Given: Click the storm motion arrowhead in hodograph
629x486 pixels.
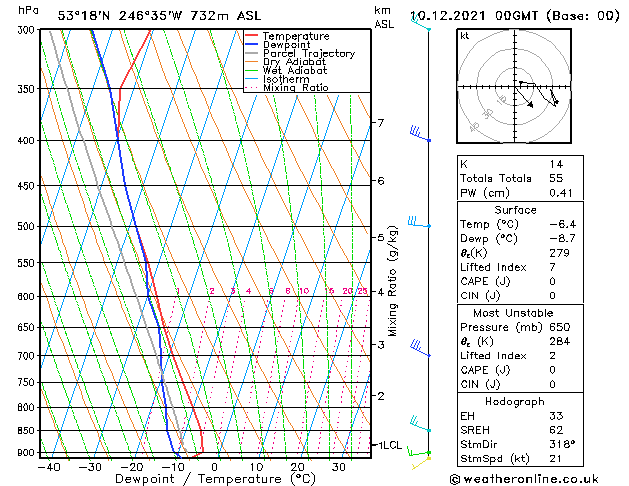Looking at the screenshot, I should [530, 104].
